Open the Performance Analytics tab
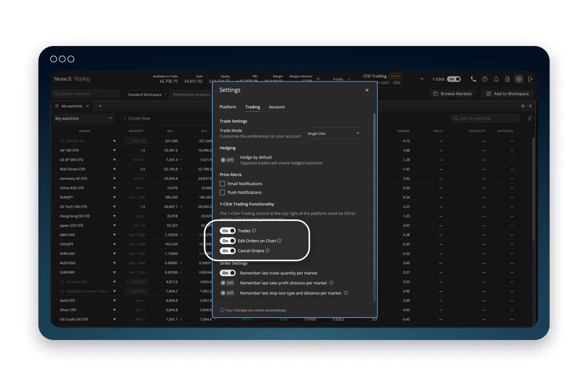This screenshot has width=588, height=386. click(x=191, y=95)
